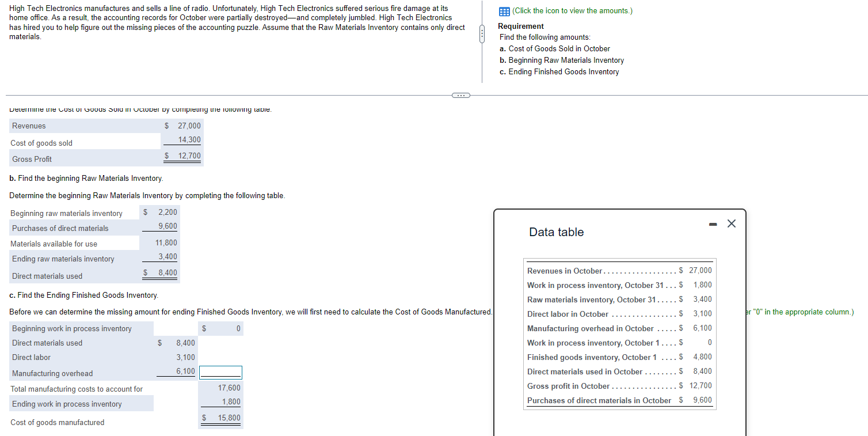Click the 17,600 total manufacturing costs value
The image size is (868, 436).
229,388
